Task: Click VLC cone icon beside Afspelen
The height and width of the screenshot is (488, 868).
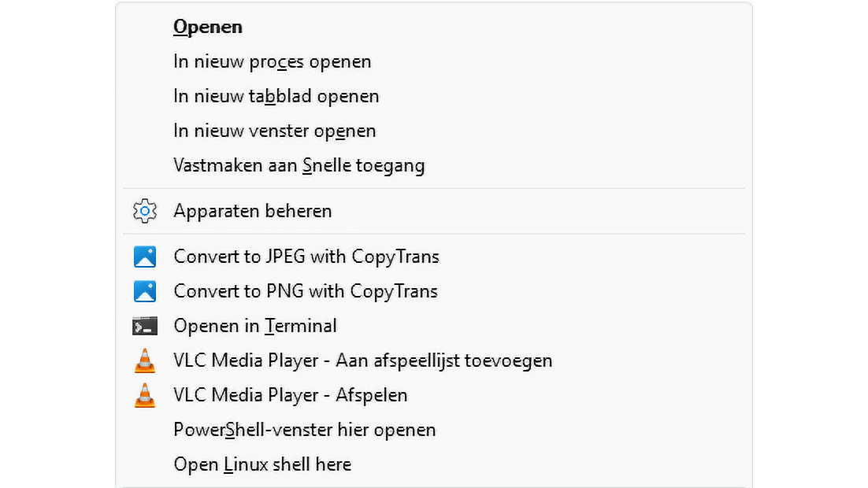Action: coord(145,395)
